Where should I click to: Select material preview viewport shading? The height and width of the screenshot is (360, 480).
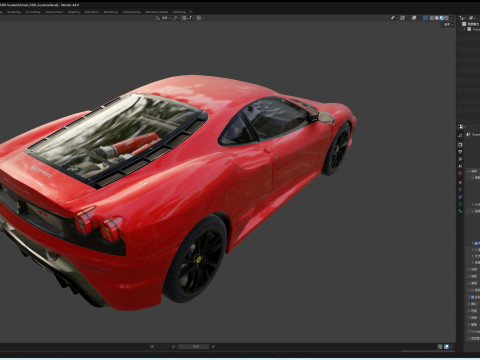point(441,18)
